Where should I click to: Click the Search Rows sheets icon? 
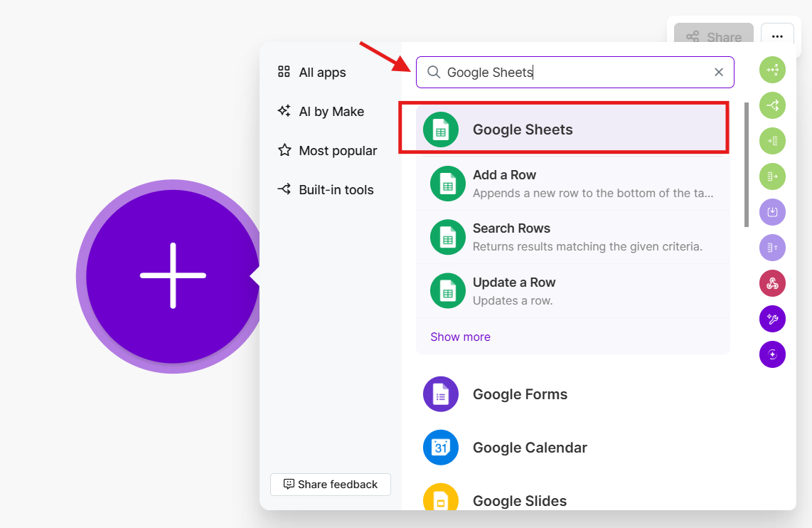pyautogui.click(x=448, y=237)
